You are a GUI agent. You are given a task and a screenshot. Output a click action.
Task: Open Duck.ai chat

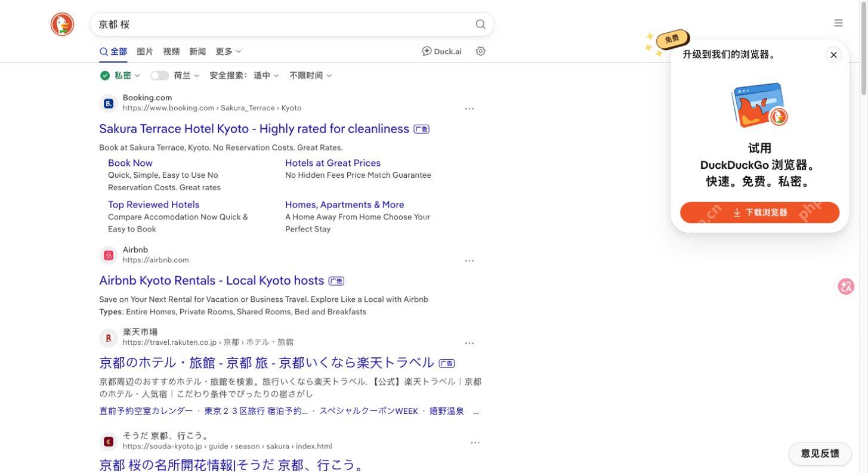(441, 51)
